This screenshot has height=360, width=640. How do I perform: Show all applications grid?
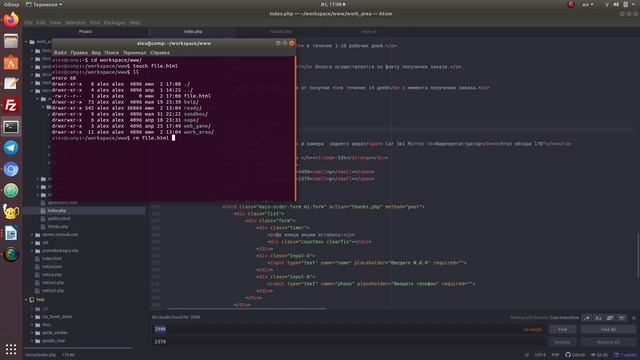(x=11, y=349)
